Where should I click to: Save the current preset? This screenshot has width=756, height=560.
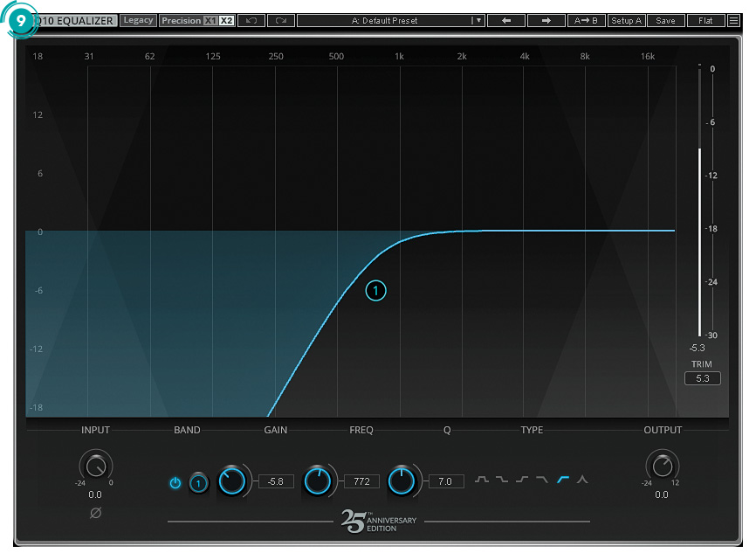(x=665, y=20)
